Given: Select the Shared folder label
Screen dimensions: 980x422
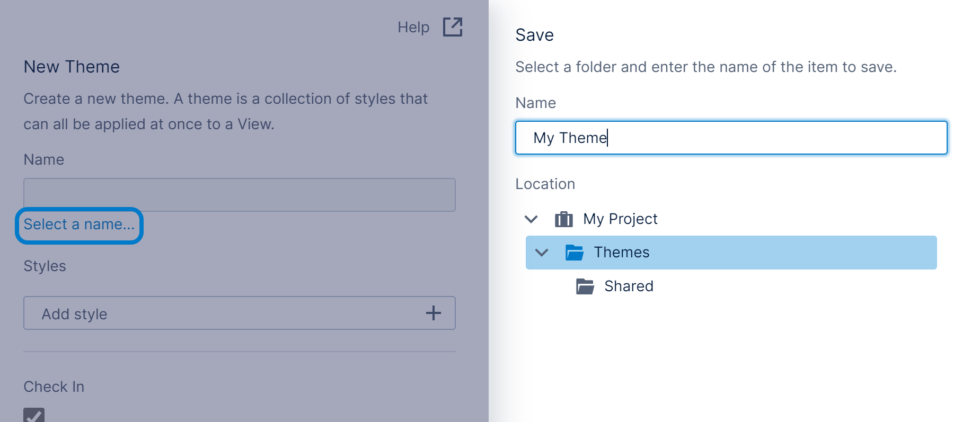Looking at the screenshot, I should (629, 286).
